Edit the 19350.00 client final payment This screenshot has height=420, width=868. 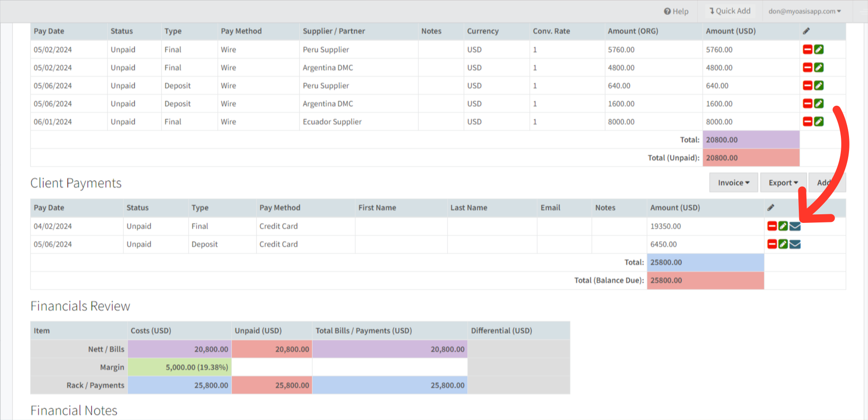pos(783,226)
